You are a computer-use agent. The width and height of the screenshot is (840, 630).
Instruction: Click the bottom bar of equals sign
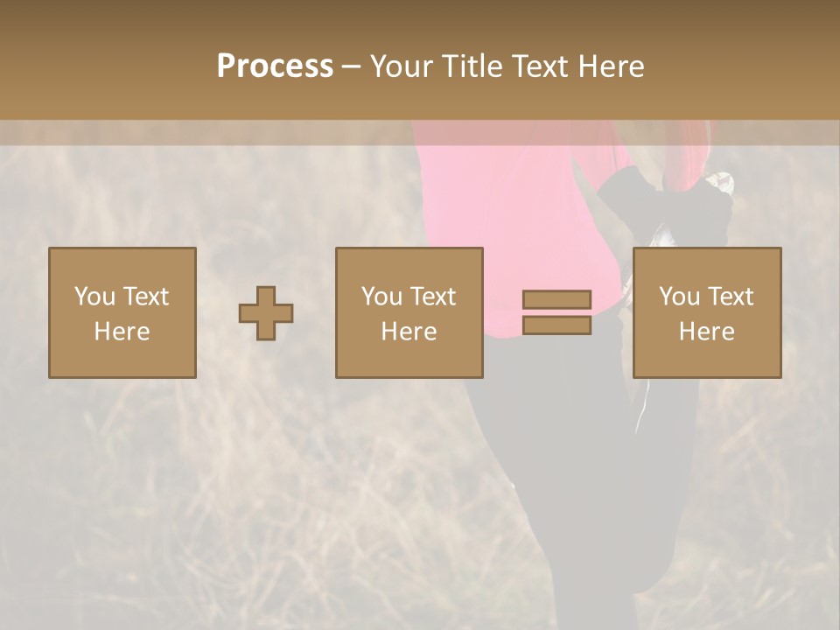[x=556, y=325]
